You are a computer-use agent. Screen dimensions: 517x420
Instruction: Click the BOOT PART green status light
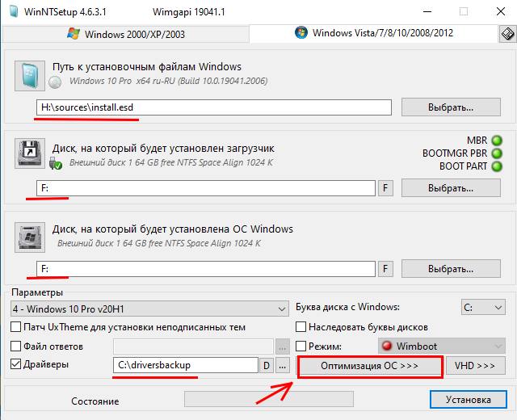497,166
